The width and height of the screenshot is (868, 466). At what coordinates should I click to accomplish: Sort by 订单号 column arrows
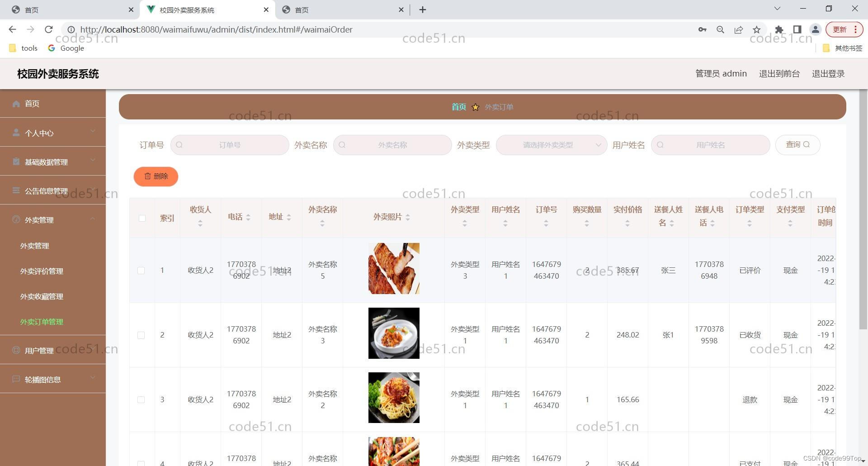[x=546, y=223]
